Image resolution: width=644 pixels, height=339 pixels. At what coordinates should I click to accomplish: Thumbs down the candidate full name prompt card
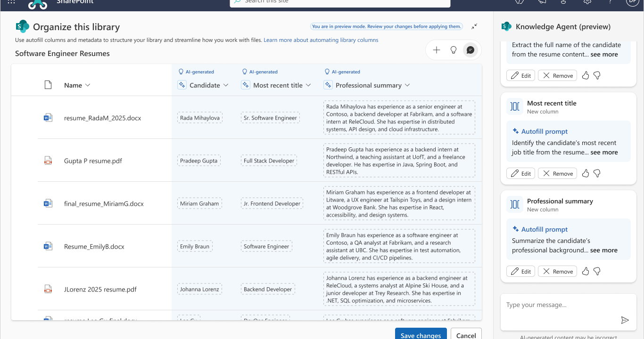click(x=597, y=75)
